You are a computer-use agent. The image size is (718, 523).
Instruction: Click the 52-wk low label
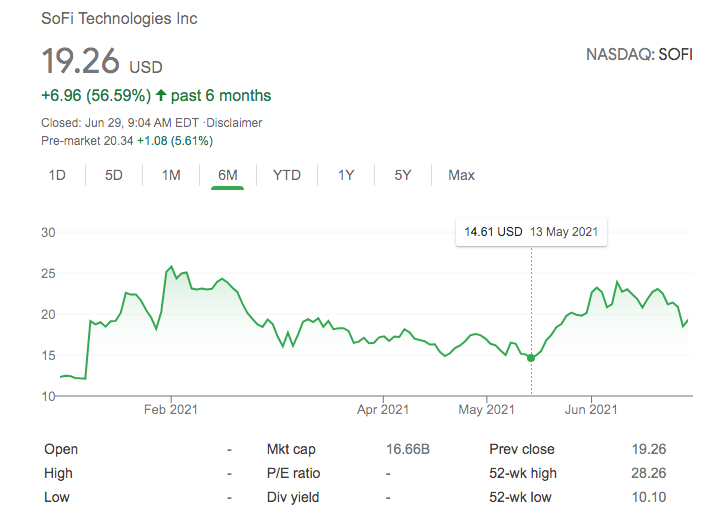click(x=520, y=497)
